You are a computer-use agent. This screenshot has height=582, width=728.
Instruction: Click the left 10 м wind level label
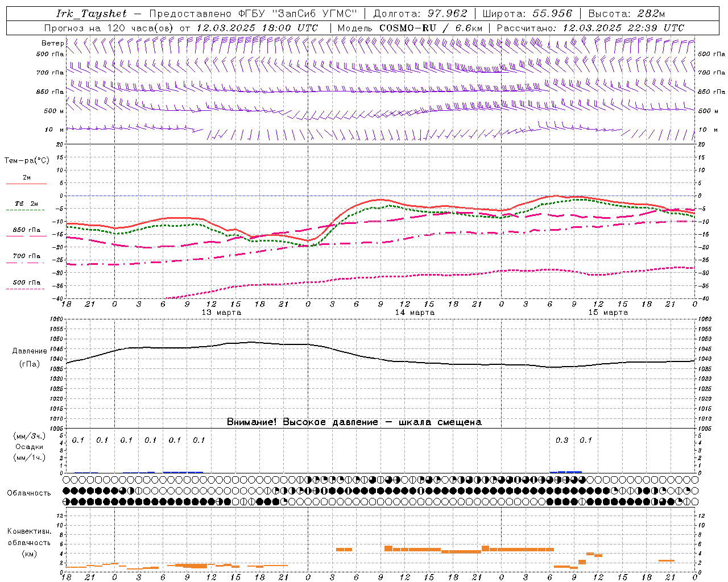point(55,130)
